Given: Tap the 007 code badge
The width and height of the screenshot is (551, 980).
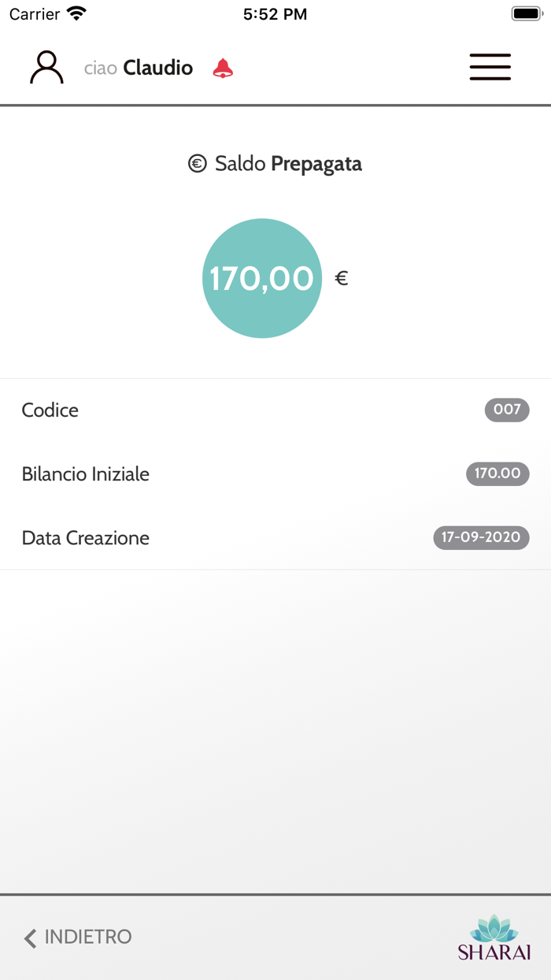Looking at the screenshot, I should coord(507,410).
